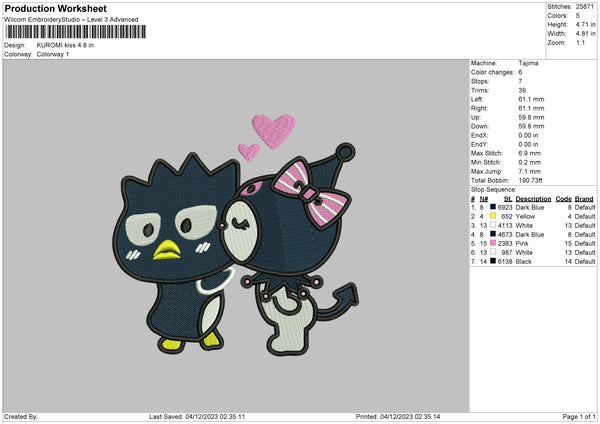Select the 'EndY:' label
The width and height of the screenshot is (600, 424).
point(479,144)
